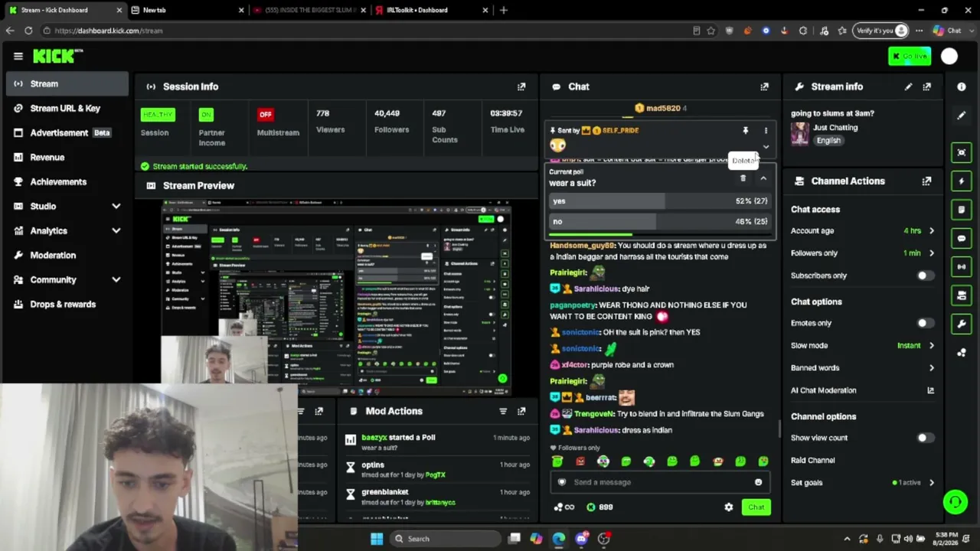Click the broadcast signal icon in right rail

(x=962, y=266)
